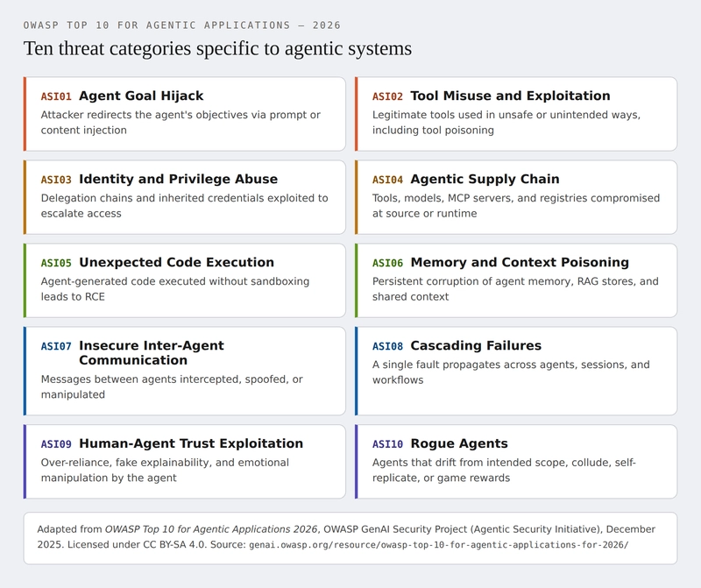This screenshot has height=588, width=701.
Task: Click the text about over-reliance and fake explainability
Action: (x=165, y=470)
